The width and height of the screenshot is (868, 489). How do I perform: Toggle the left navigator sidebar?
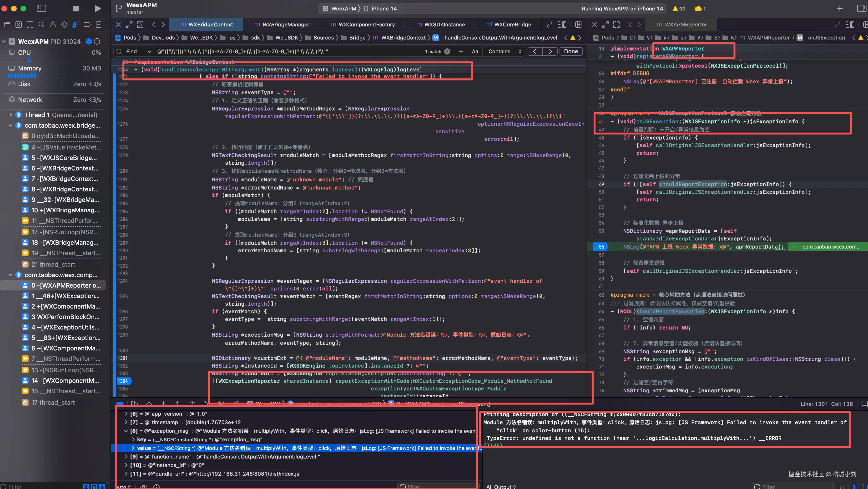(x=41, y=8)
